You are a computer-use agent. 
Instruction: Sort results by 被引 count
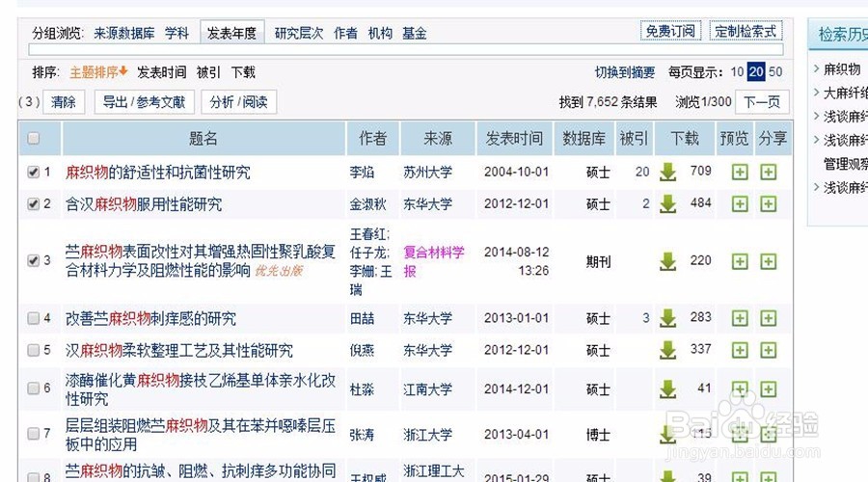pos(208,72)
